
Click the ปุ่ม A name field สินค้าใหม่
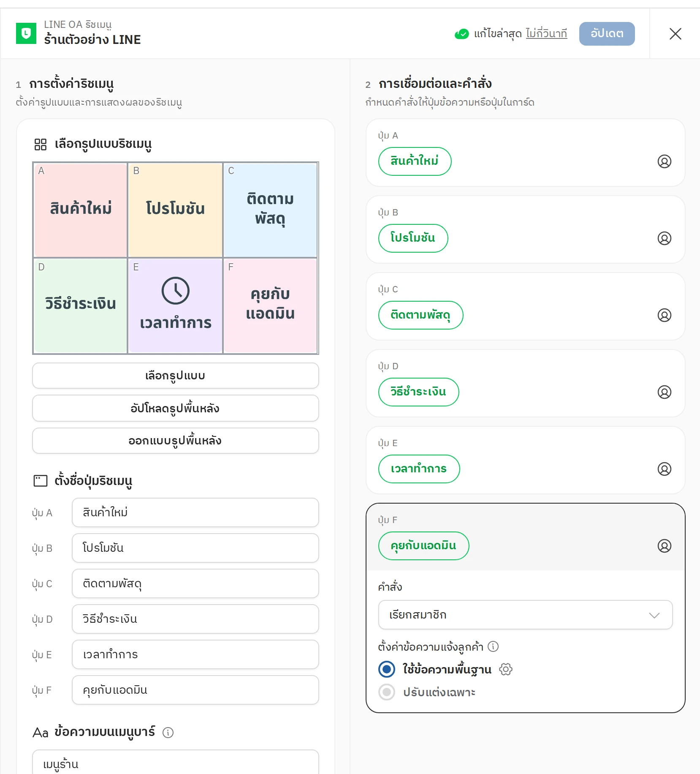[195, 512]
